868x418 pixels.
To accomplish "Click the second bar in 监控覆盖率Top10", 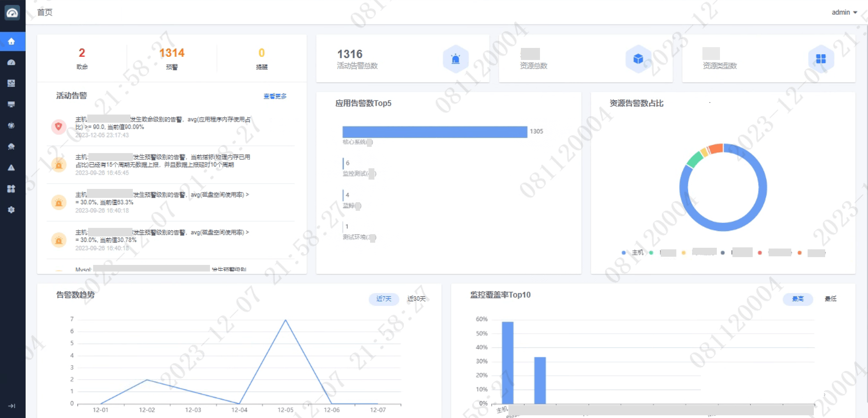I will click(x=540, y=380).
